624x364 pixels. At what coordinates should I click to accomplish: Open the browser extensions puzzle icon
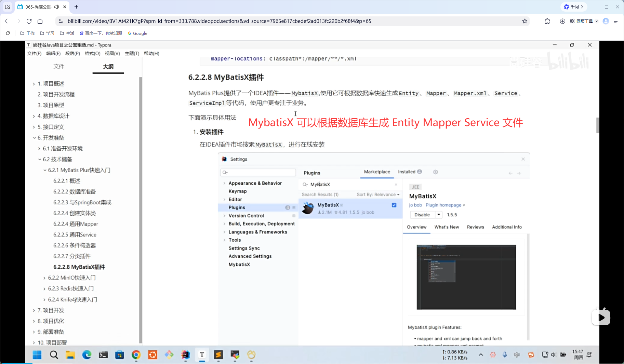[547, 21]
